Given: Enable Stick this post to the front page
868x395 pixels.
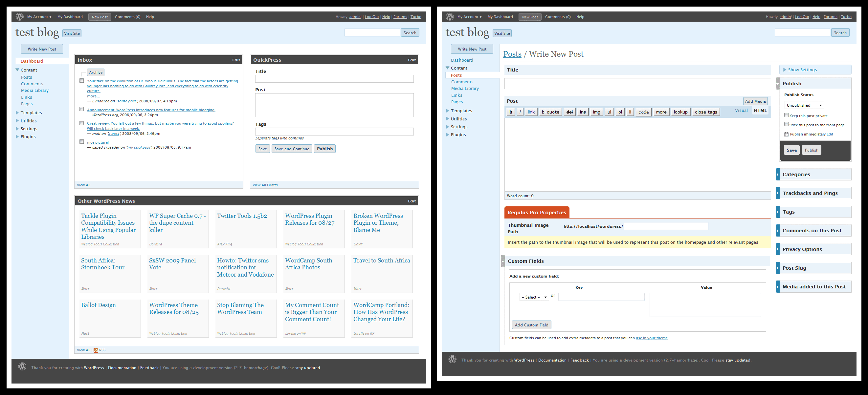Looking at the screenshot, I should pos(786,124).
